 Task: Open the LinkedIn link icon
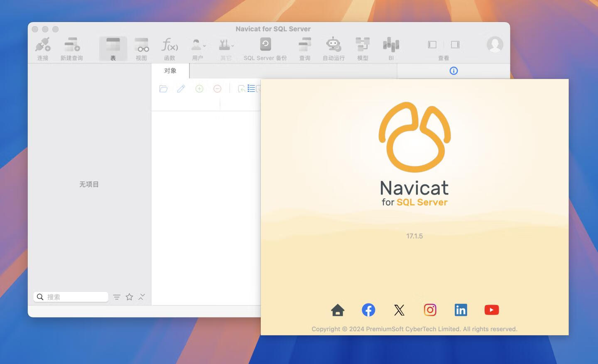(x=461, y=310)
